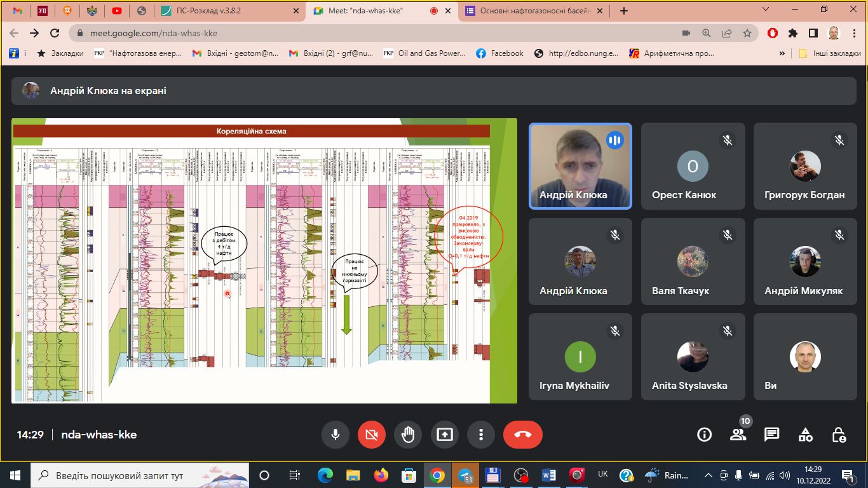Viewport: 868px width, 488px height.
Task: Share this page icon in address bar
Action: tap(727, 33)
